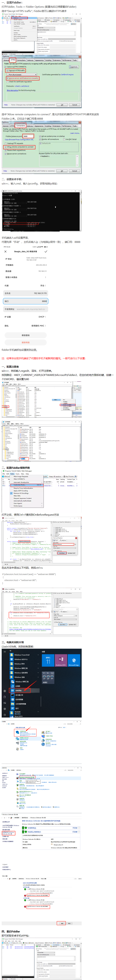This screenshot has width=116, height=980.
Task: Click the Start menu settings gear icon
Action: pos(4,709)
